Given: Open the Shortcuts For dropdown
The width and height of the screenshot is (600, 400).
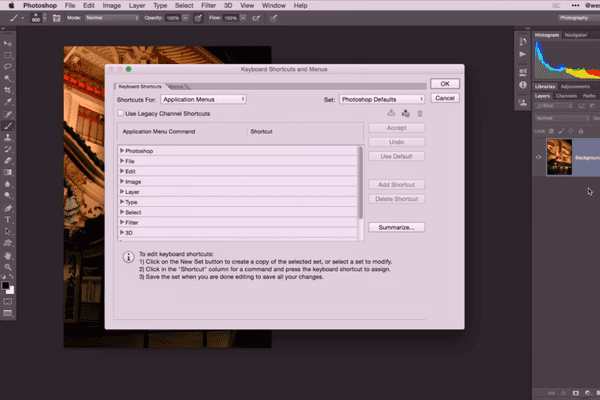Looking at the screenshot, I should 204,100.
